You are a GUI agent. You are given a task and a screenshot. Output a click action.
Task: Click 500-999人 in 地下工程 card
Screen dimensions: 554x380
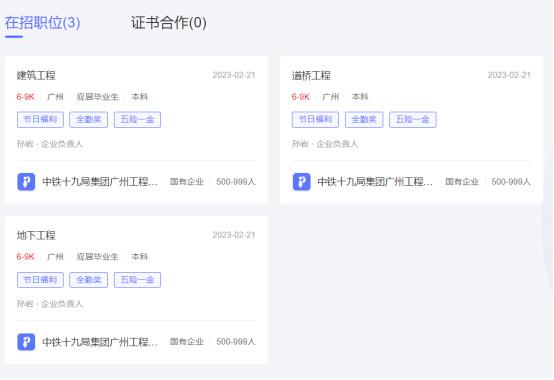(236, 342)
